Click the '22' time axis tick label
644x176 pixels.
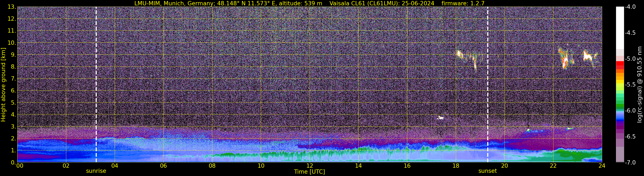[x=553, y=166]
